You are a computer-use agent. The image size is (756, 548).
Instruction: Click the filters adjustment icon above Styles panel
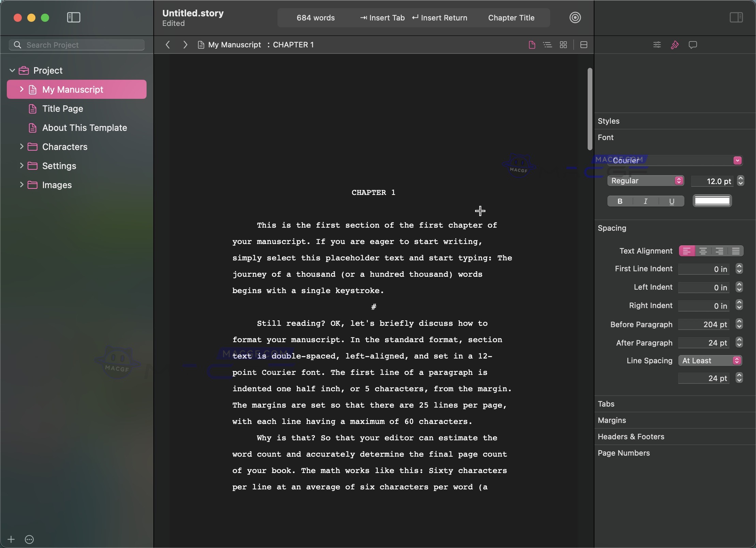(656, 45)
